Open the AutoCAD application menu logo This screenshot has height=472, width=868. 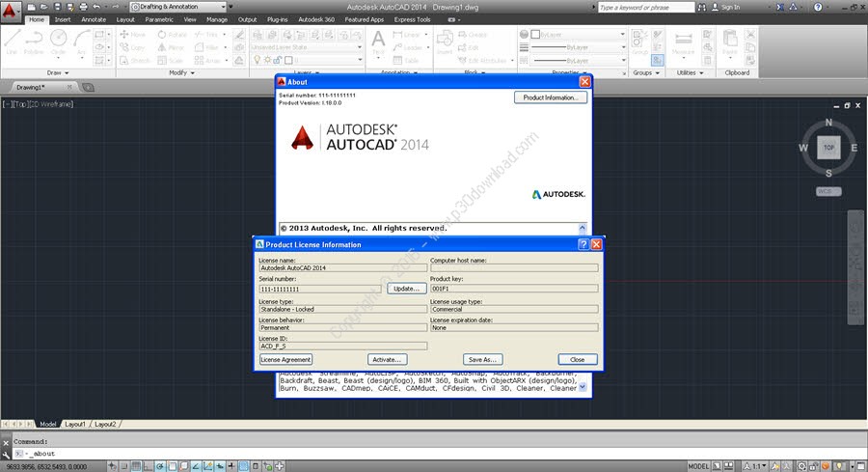pyautogui.click(x=11, y=8)
